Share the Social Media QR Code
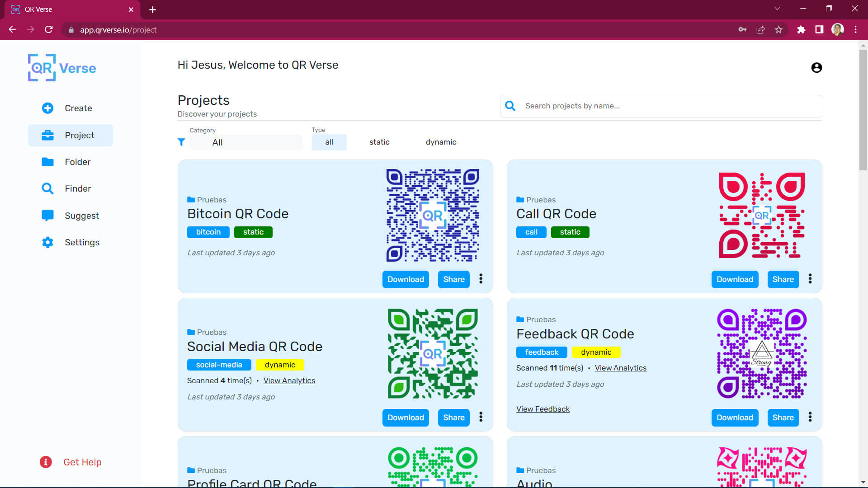This screenshot has height=488, width=868. coord(454,418)
